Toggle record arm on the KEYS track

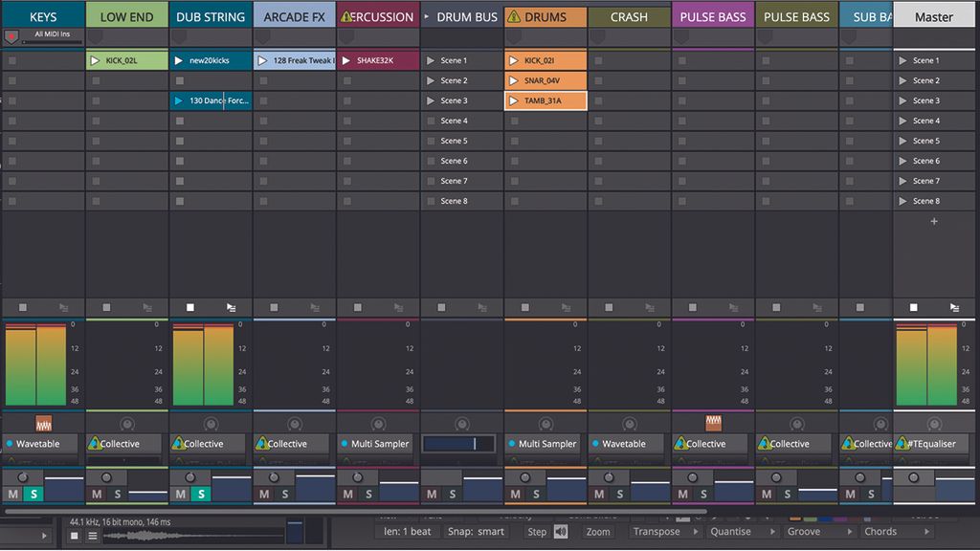tap(10, 36)
